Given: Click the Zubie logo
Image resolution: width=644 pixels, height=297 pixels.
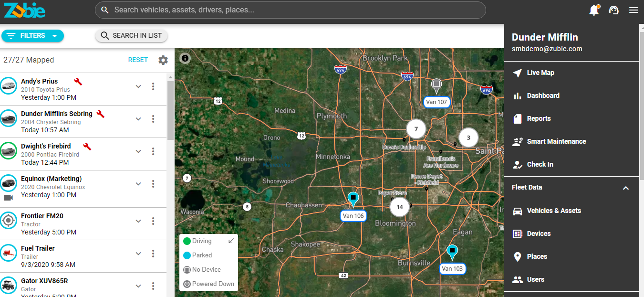Looking at the screenshot, I should 24,10.
